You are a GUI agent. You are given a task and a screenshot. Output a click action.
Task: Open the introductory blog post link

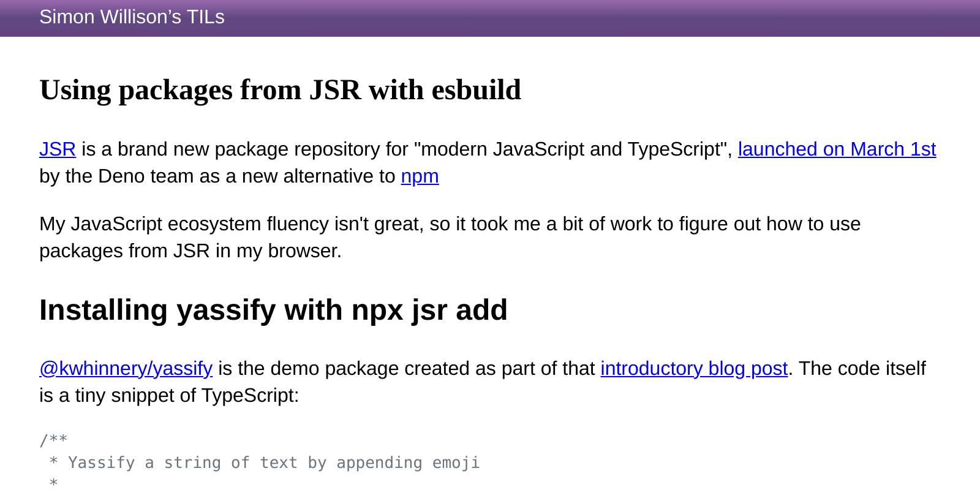(693, 369)
